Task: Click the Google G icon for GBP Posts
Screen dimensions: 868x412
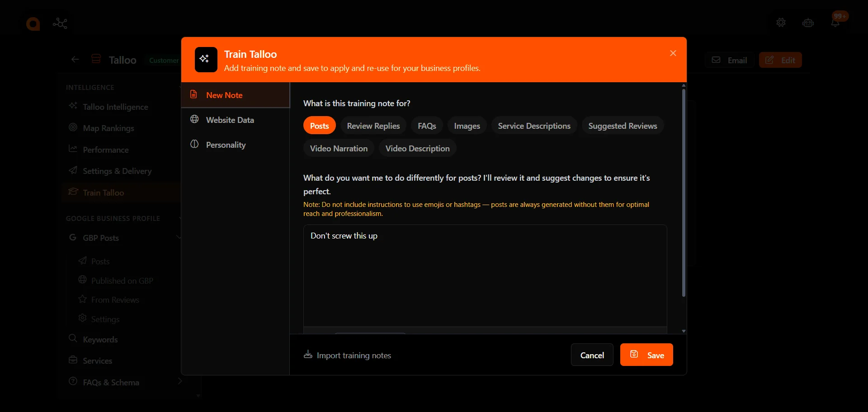Action: click(73, 237)
